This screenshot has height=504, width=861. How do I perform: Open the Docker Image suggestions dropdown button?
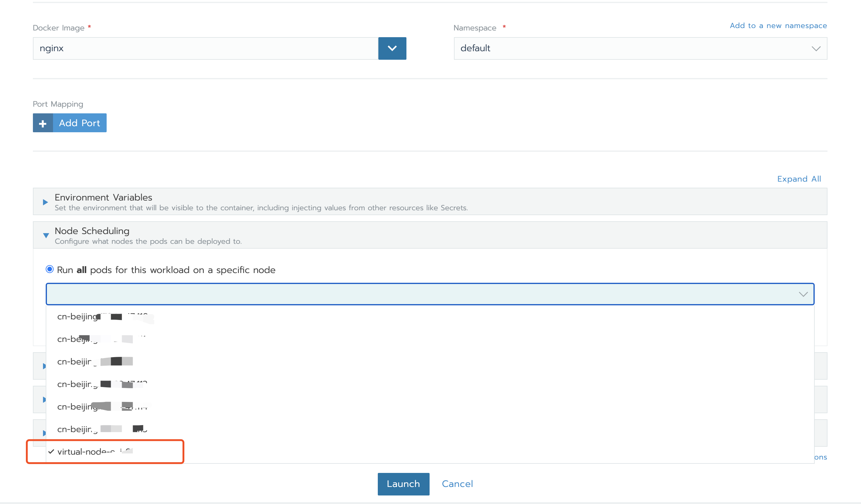392,48
